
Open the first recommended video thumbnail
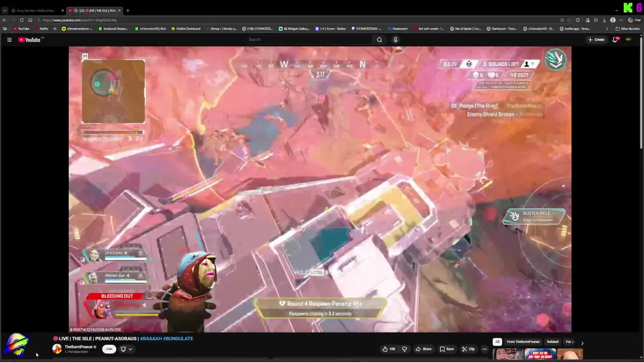tap(508, 354)
